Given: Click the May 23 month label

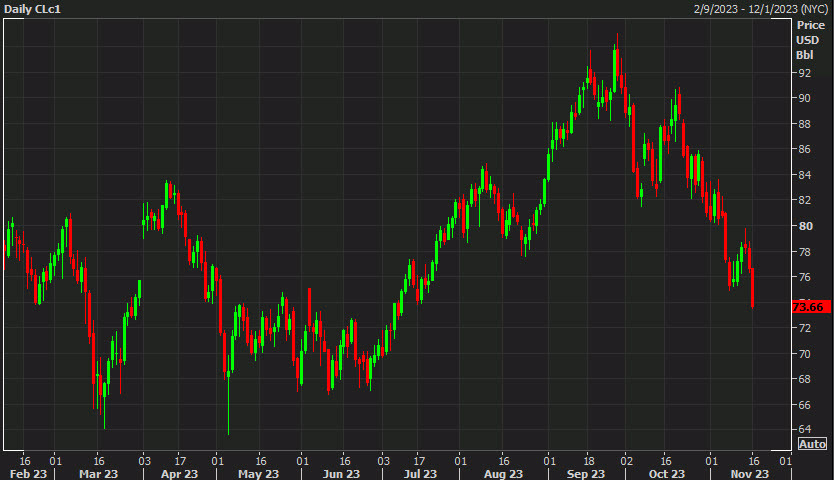Looking at the screenshot, I should coord(258,474).
